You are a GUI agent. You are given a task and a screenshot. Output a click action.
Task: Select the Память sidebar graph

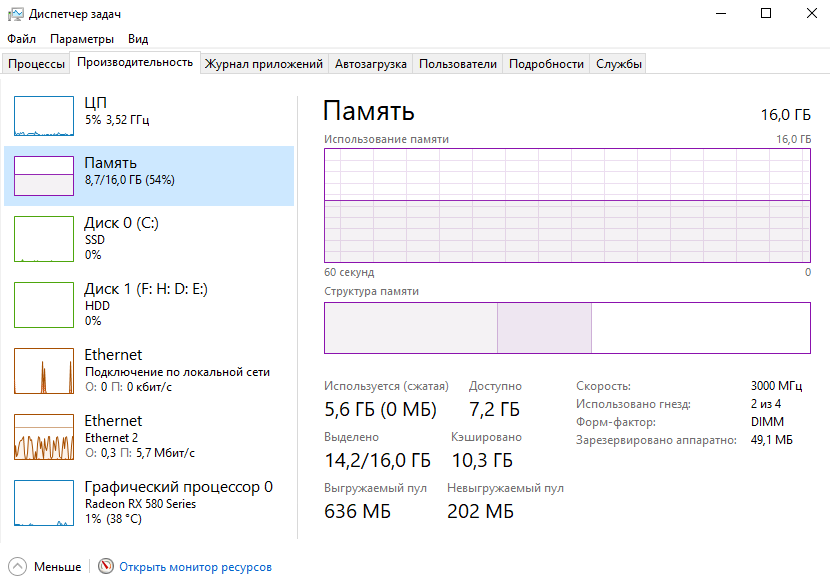click(44, 176)
